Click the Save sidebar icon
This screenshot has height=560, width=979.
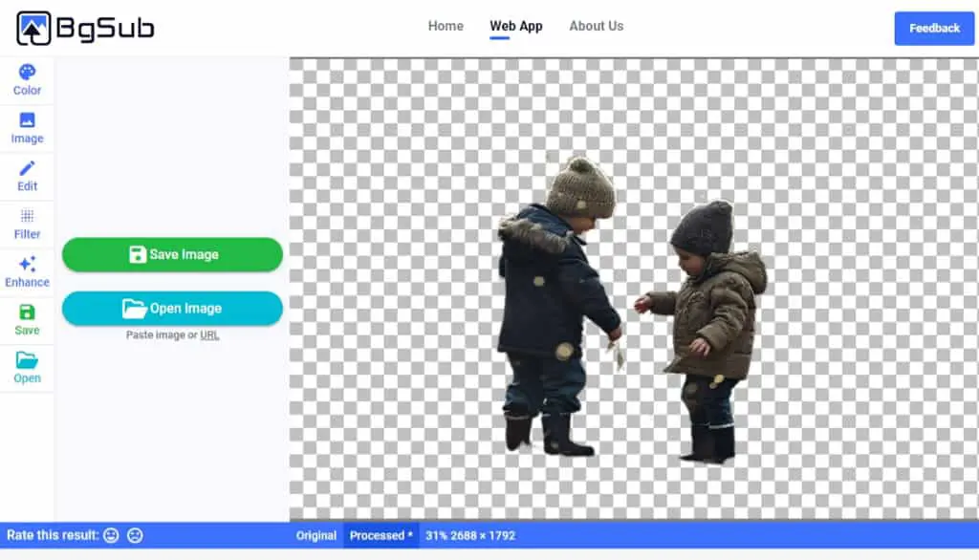click(x=27, y=320)
